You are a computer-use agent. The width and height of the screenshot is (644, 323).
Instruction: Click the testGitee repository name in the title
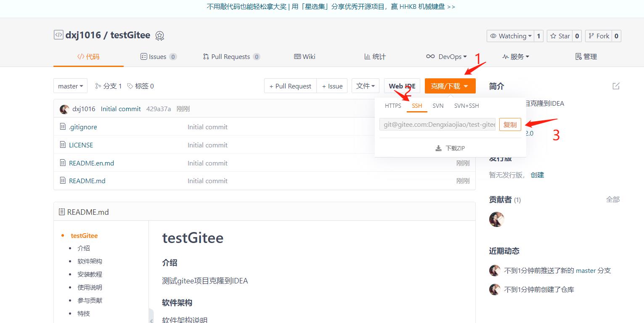coord(130,35)
